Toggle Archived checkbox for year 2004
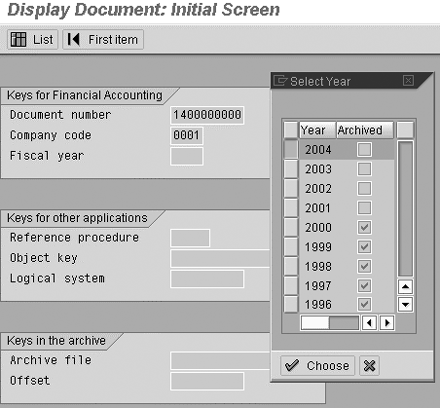The image size is (440, 408). coord(364,149)
